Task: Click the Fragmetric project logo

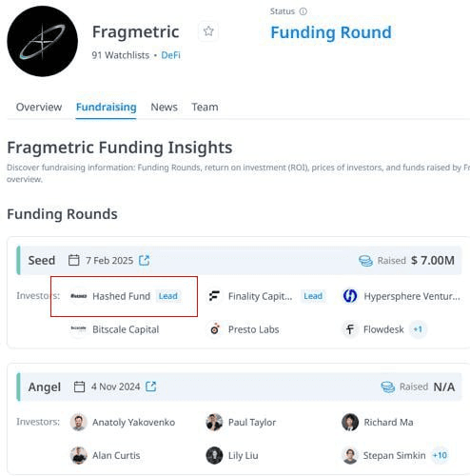Action: click(x=43, y=41)
